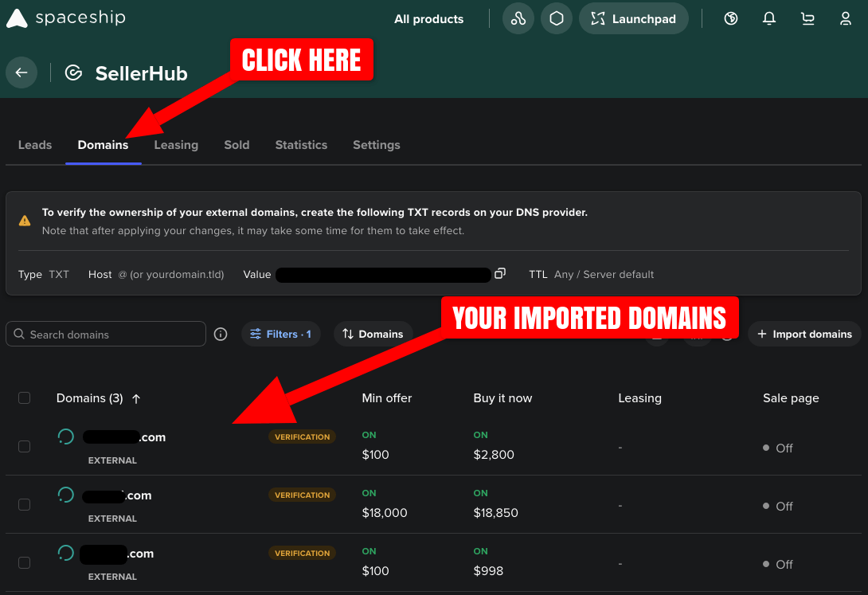Open the Statistics tab
Image resolution: width=868 pixels, height=595 pixels.
pyautogui.click(x=301, y=145)
